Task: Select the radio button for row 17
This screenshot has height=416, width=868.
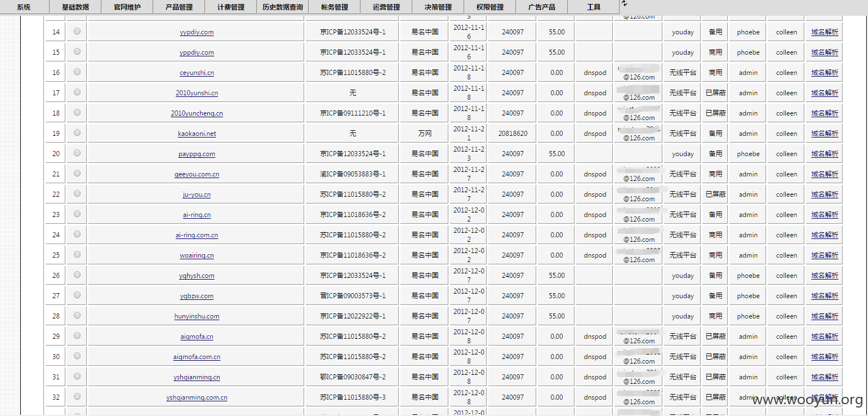Action: (x=77, y=92)
